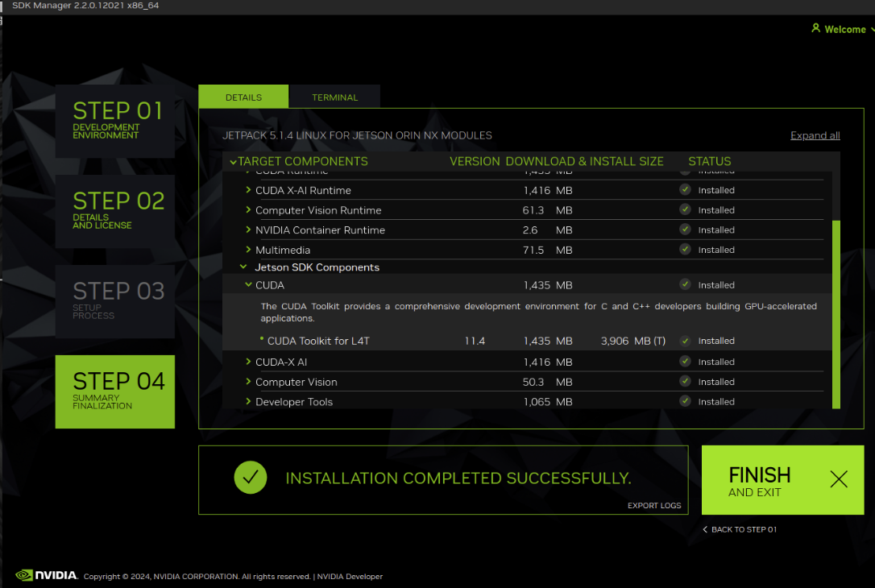Click the Status column header
875x588 pixels.
pos(709,161)
